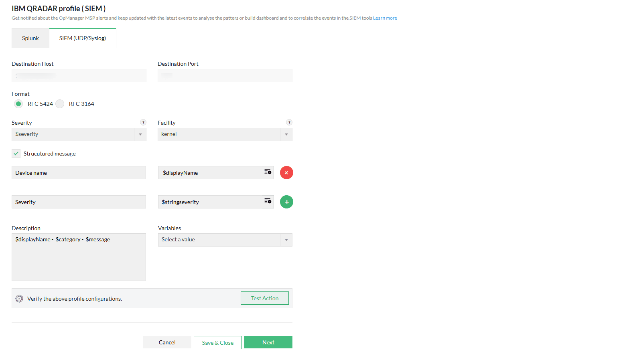Select the RFC-5424 format option
627x364 pixels.
tap(18, 103)
